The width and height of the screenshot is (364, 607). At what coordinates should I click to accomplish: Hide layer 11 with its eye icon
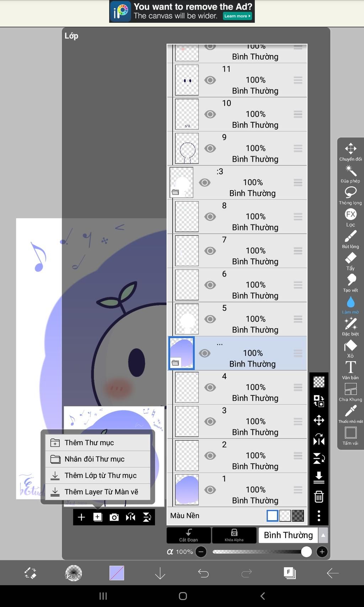(210, 80)
